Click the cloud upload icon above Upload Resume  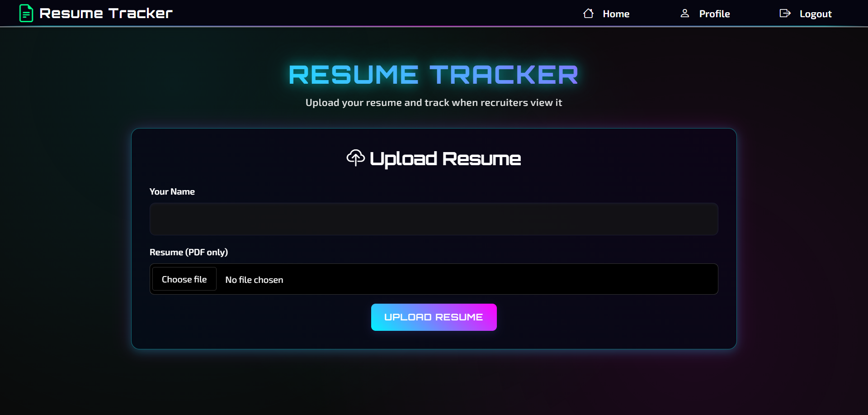point(355,158)
